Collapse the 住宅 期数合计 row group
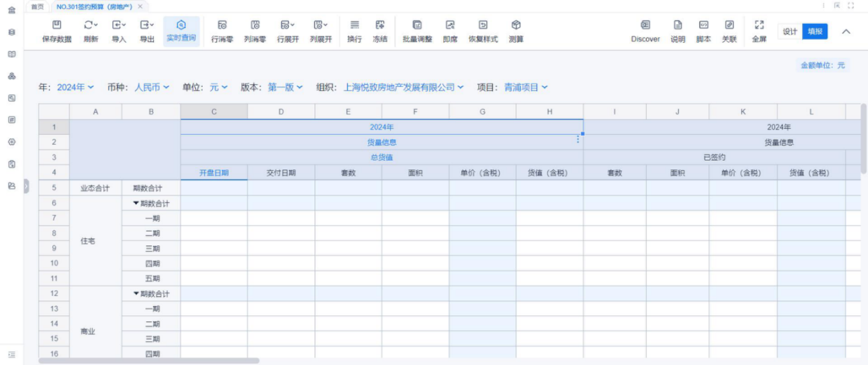 click(136, 204)
